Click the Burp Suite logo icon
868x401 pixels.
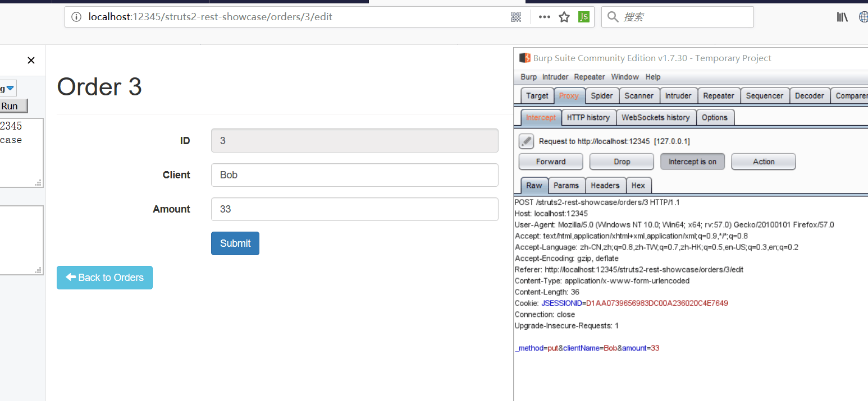pos(524,58)
